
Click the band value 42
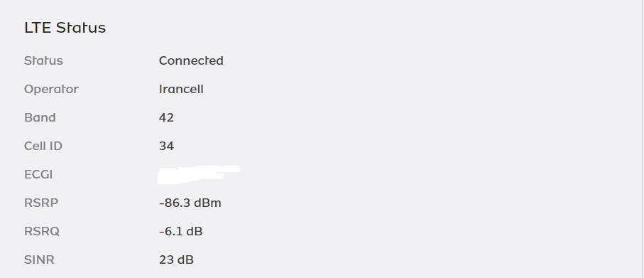click(x=166, y=117)
